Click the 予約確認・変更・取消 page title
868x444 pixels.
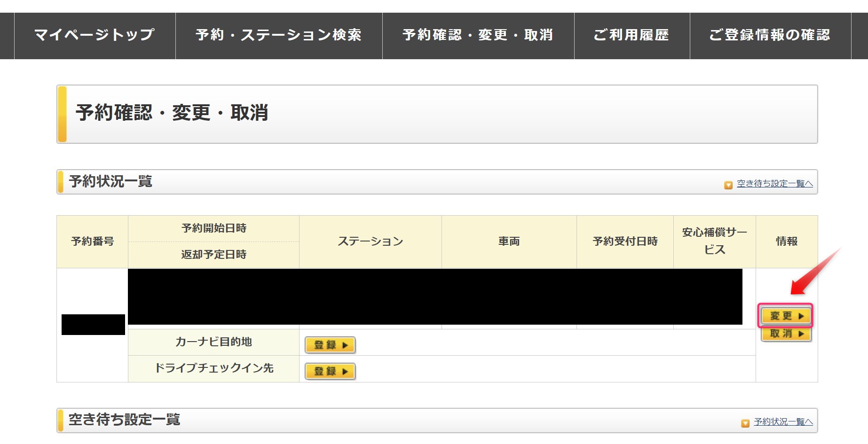pos(172,113)
